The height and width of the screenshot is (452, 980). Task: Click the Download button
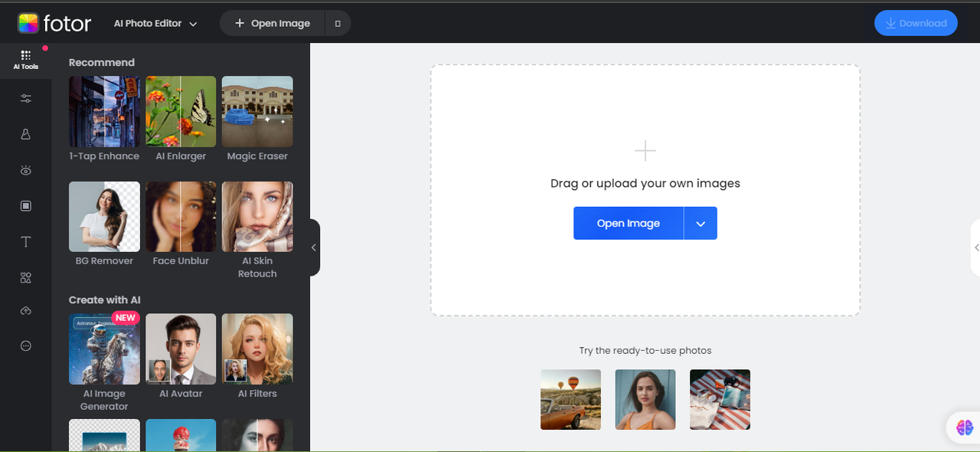coord(916,23)
